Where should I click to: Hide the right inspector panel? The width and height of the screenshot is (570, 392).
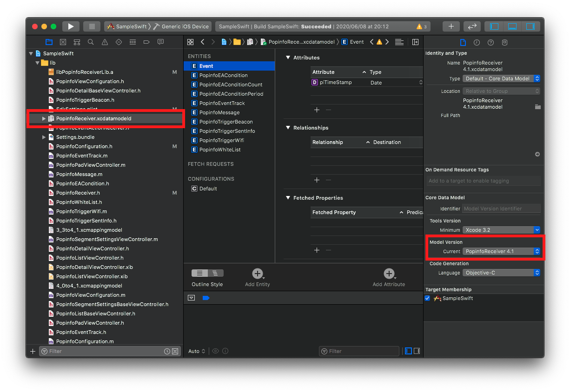tap(530, 26)
